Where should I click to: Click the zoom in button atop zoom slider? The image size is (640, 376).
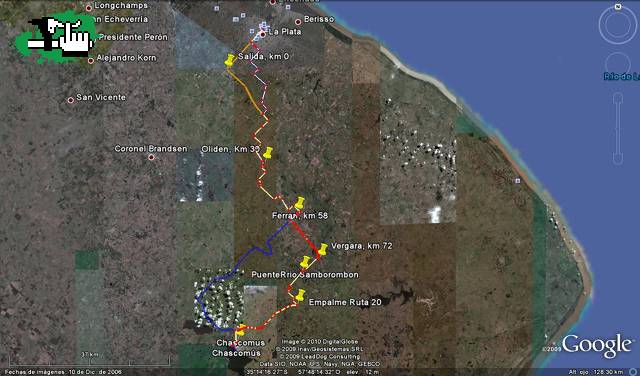click(x=618, y=97)
